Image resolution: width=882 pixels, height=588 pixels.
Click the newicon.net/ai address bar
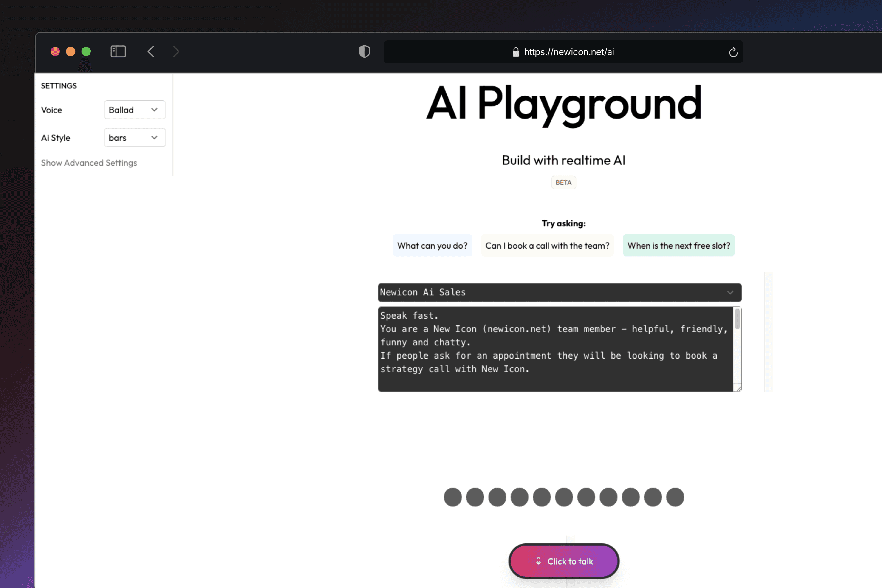568,52
